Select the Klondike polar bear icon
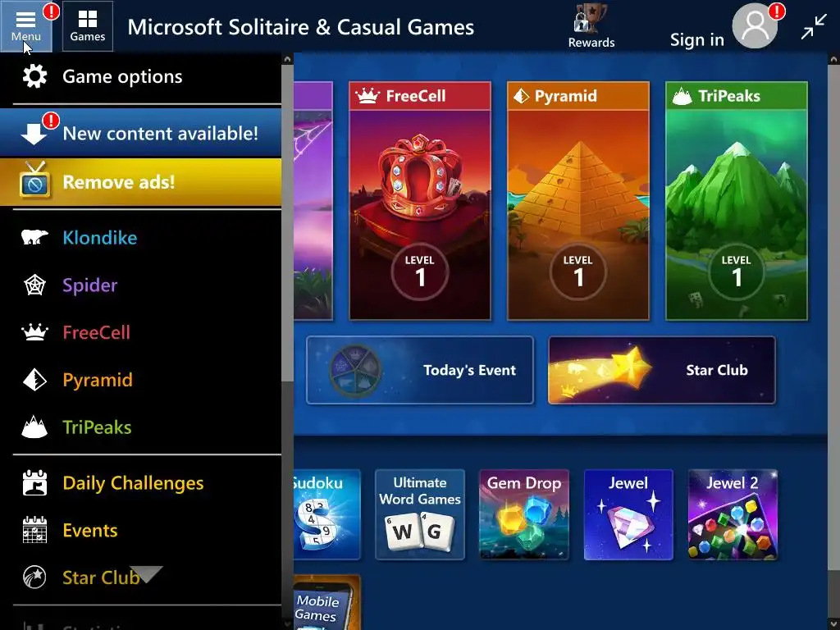This screenshot has height=630, width=840. (34, 237)
